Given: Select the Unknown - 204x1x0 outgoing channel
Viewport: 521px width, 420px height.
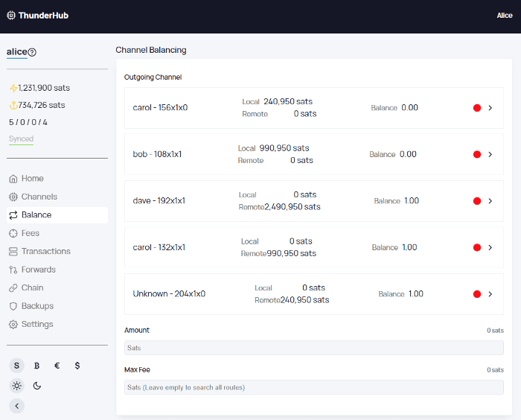Looking at the screenshot, I should pos(314,294).
